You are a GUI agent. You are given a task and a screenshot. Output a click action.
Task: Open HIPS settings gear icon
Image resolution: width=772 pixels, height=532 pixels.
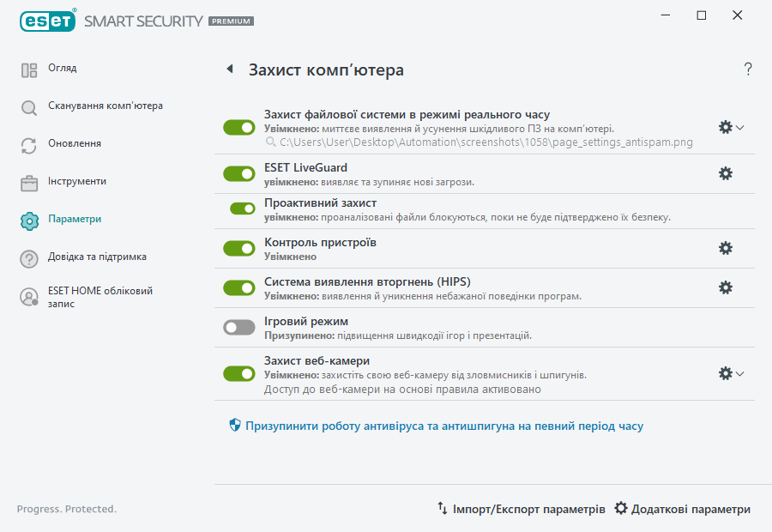coord(726,287)
